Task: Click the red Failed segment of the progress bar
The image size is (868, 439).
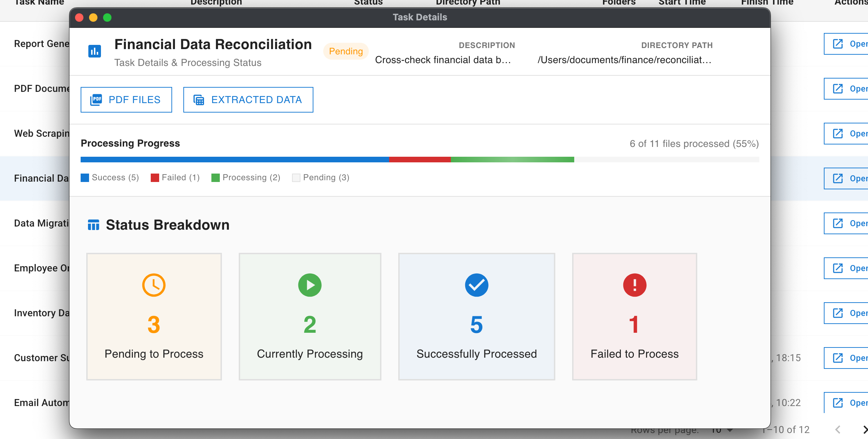Action: point(420,160)
